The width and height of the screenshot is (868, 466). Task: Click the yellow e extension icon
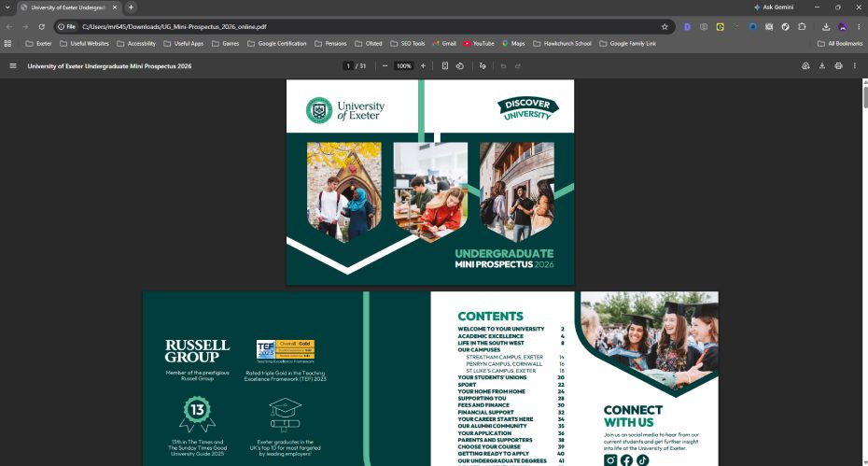pyautogui.click(x=721, y=26)
